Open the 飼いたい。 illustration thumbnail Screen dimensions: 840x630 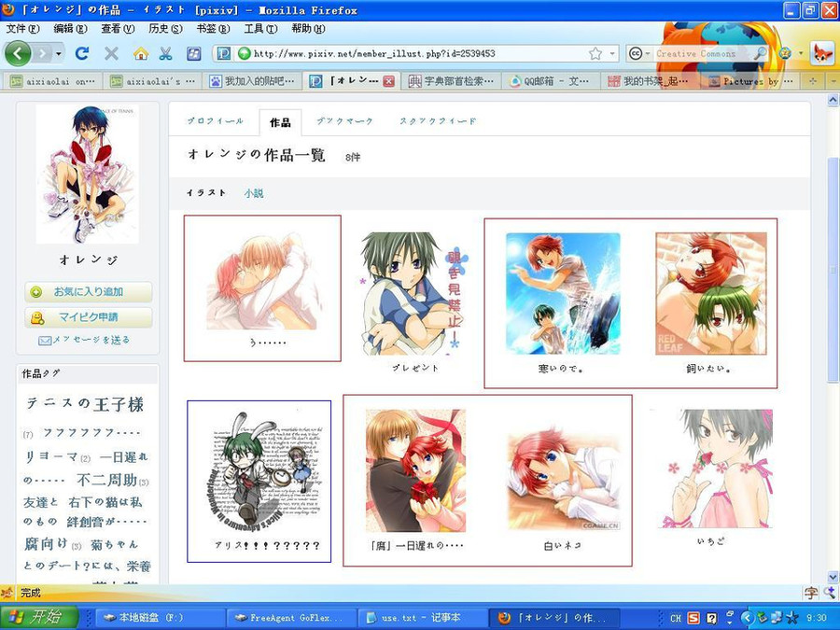[x=711, y=294]
